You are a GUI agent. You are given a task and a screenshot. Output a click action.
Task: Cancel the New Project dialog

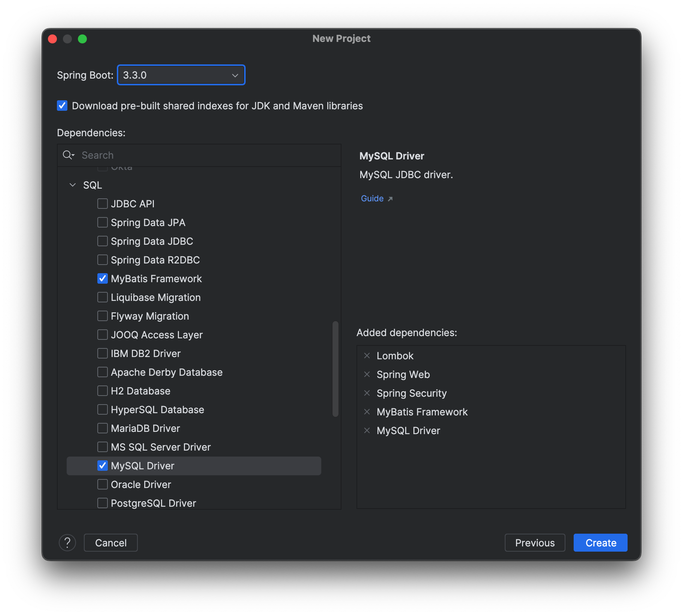coord(111,543)
